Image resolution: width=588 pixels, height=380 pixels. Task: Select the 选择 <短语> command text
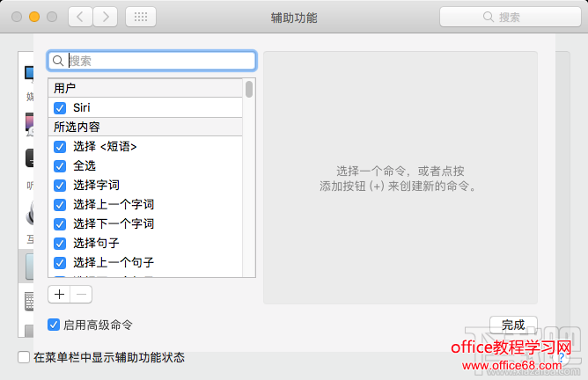[105, 147]
